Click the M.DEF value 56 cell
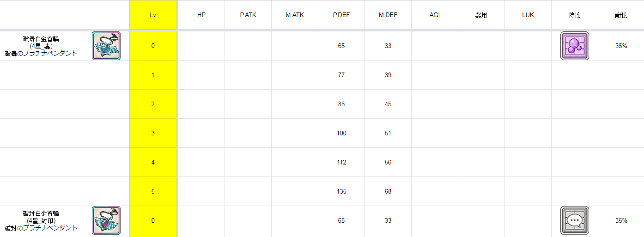Image resolution: width=644 pixels, height=237 pixels. pyautogui.click(x=388, y=162)
